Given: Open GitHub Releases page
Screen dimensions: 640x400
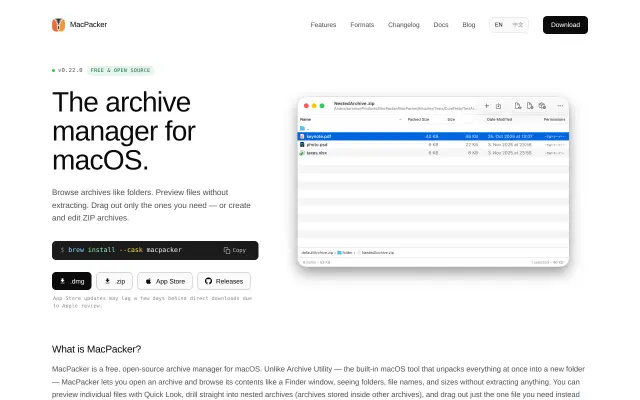Looking at the screenshot, I should (x=224, y=281).
